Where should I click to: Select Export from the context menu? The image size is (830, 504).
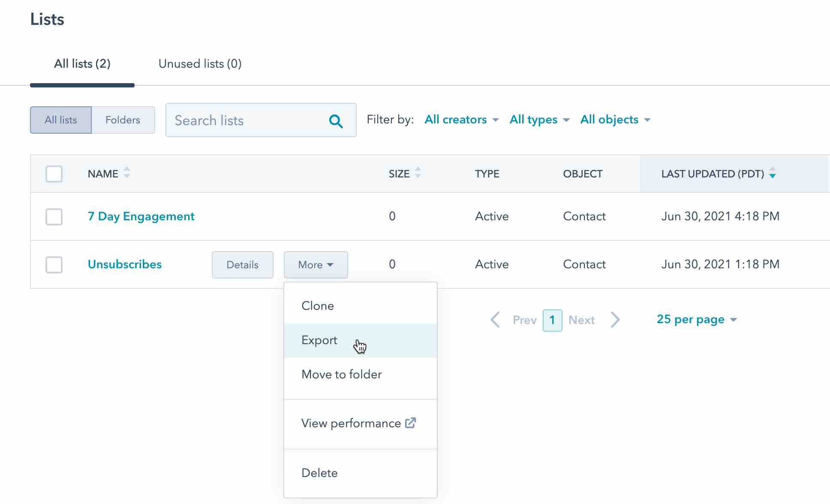319,340
